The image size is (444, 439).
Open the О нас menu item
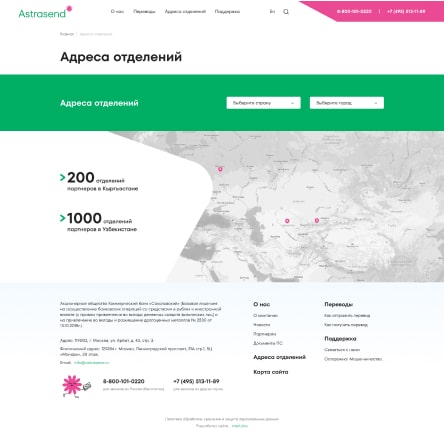(x=117, y=12)
